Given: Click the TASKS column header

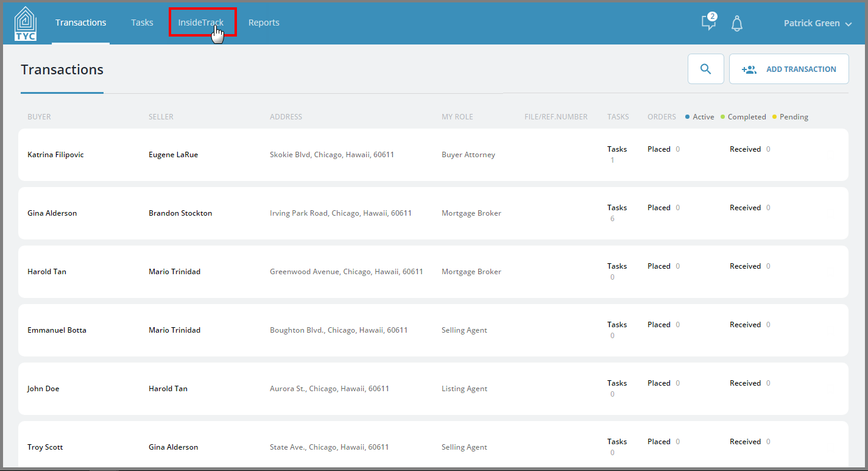Looking at the screenshot, I should click(x=618, y=117).
